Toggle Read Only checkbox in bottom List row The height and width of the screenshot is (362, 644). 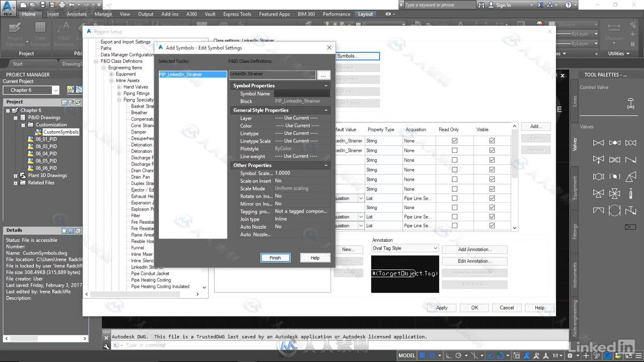(x=454, y=226)
